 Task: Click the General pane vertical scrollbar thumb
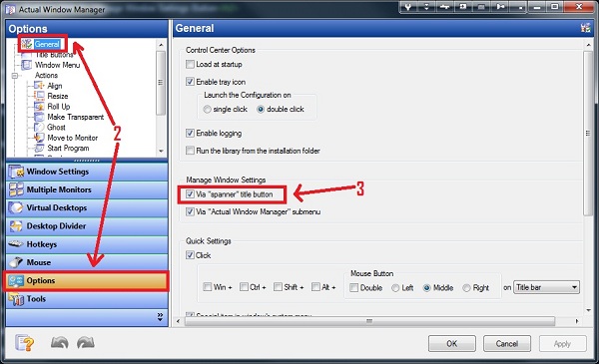(588, 133)
